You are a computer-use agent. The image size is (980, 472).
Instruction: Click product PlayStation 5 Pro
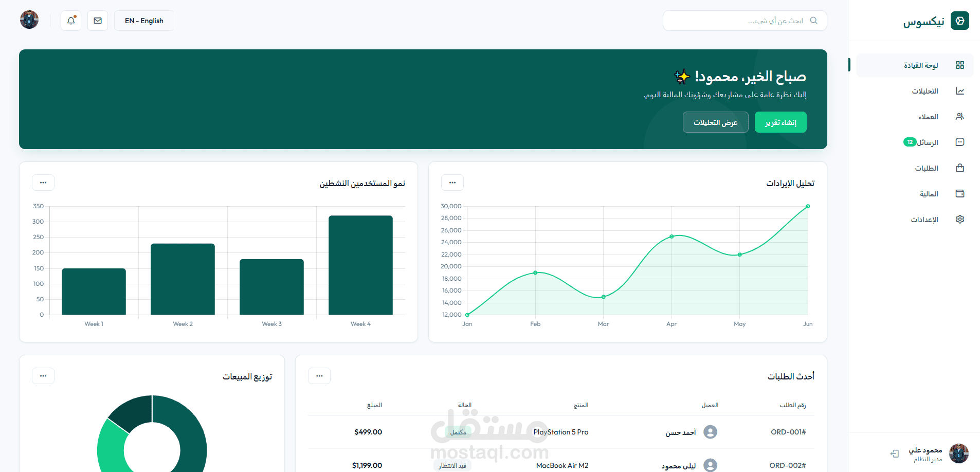click(x=561, y=432)
